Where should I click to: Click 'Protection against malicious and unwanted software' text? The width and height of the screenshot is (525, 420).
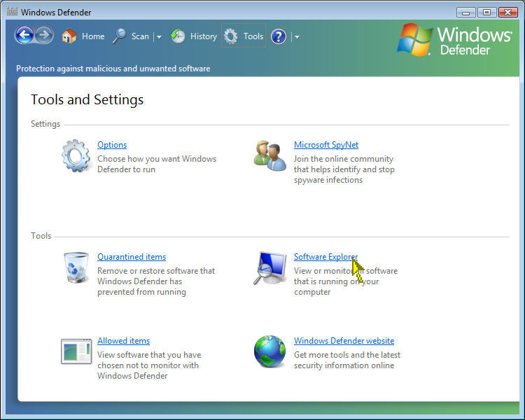tap(113, 69)
